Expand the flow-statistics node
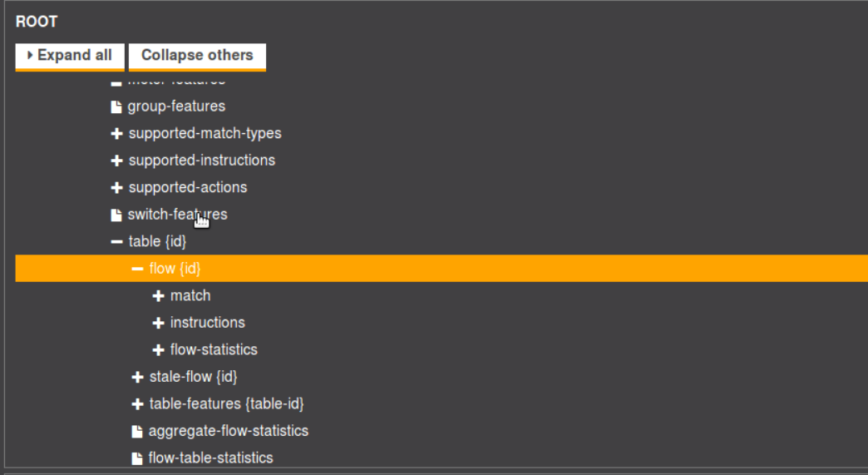Image resolution: width=868 pixels, height=475 pixels. [x=158, y=350]
